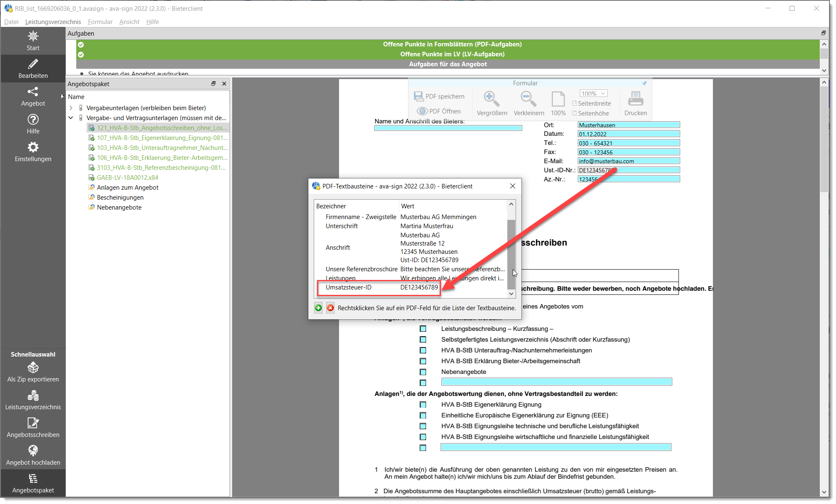Open Angebotsschreiben quick action
Screen dimensions: 836x504
tap(33, 428)
